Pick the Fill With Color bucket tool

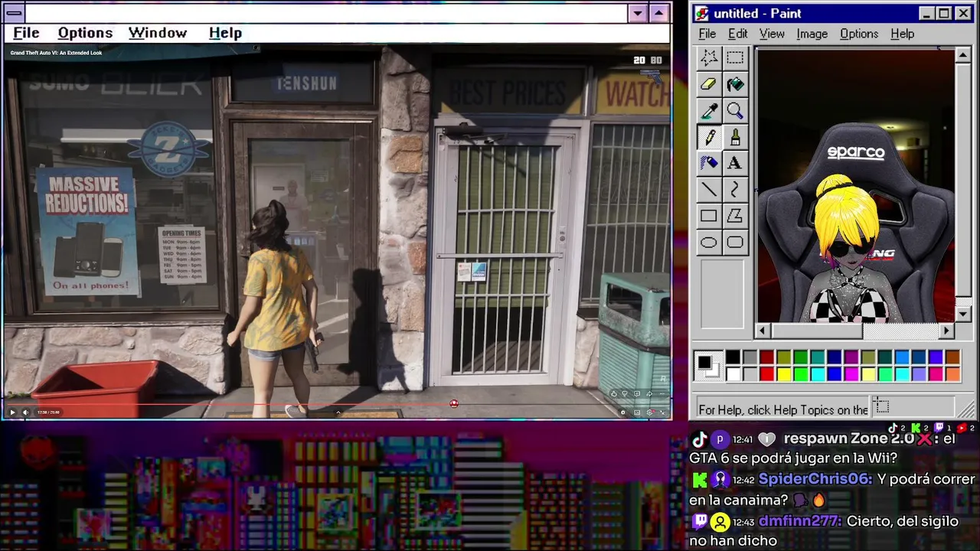point(735,85)
